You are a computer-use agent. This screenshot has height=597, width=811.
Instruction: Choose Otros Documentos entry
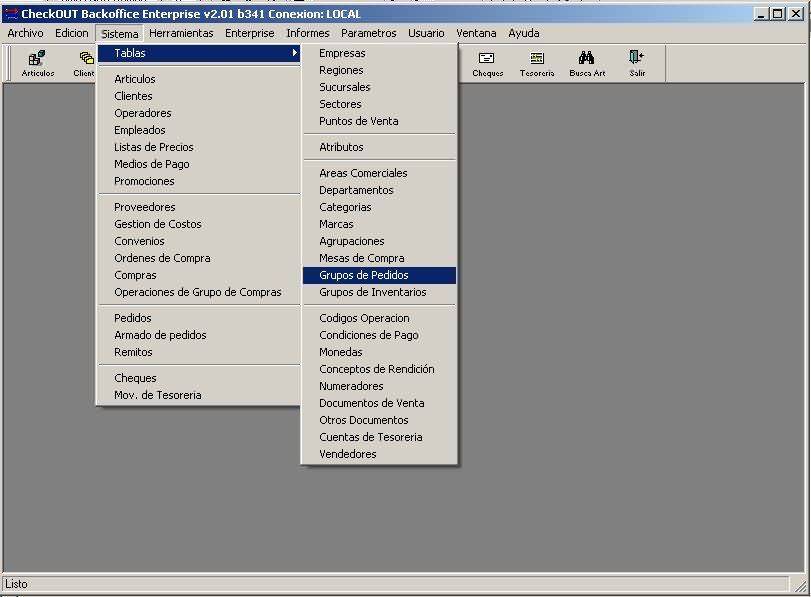click(x=379, y=420)
